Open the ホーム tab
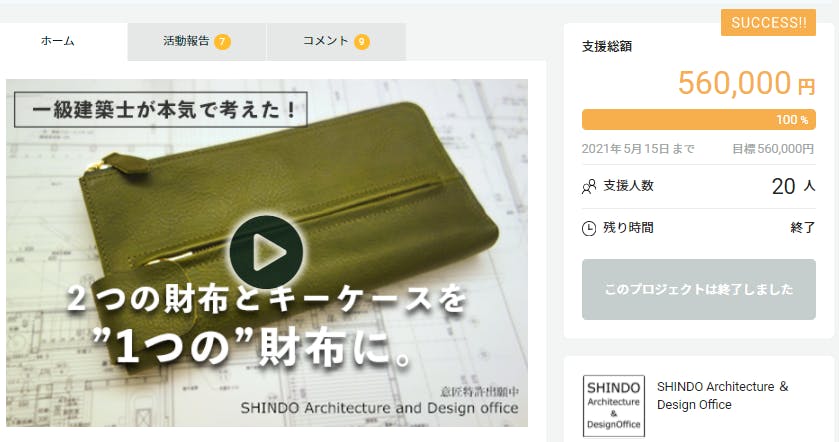 coord(58,41)
